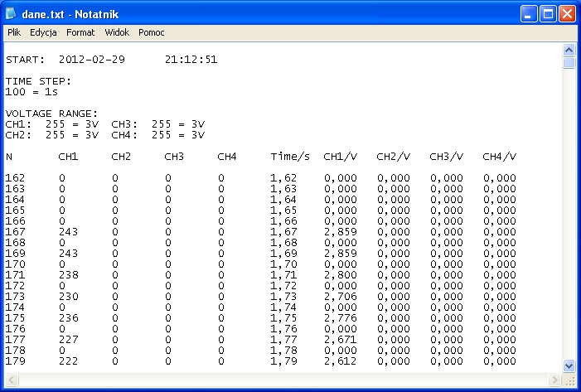581x392 pixels.
Task: Click the row number 162
Action: [15, 178]
